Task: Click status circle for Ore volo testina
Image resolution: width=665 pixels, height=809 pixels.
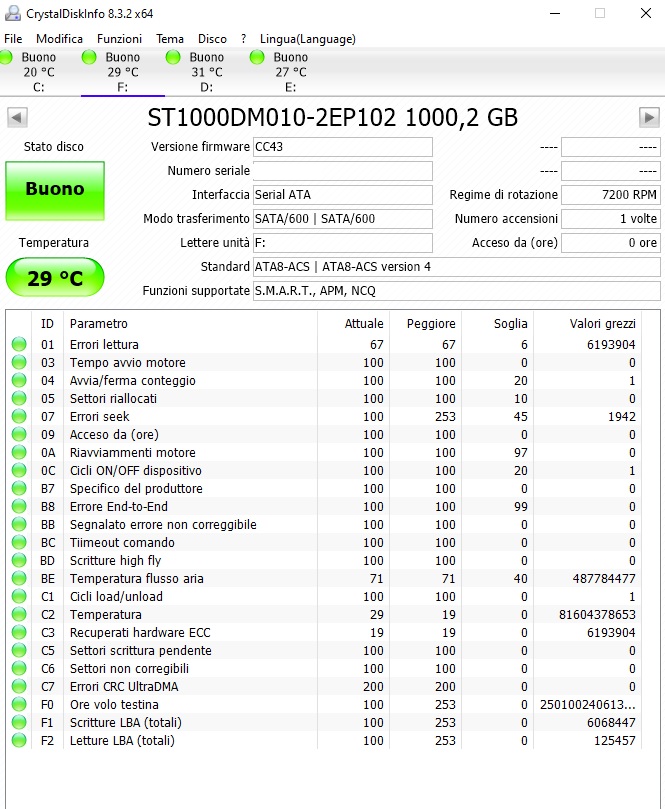Action: click(19, 704)
